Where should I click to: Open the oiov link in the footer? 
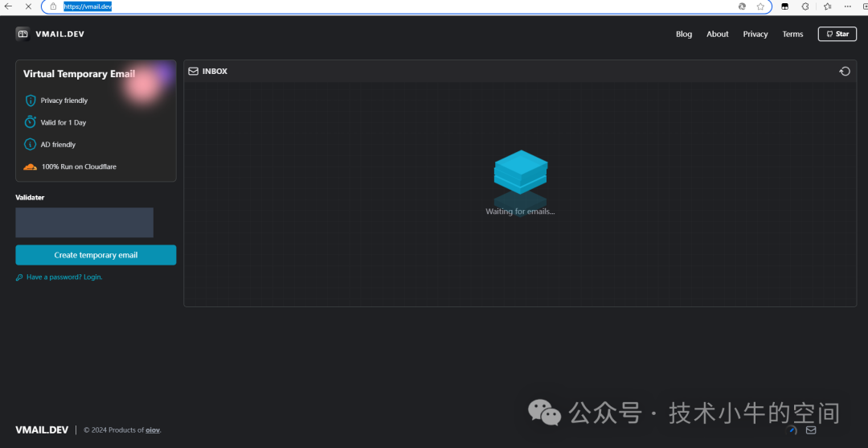point(152,430)
